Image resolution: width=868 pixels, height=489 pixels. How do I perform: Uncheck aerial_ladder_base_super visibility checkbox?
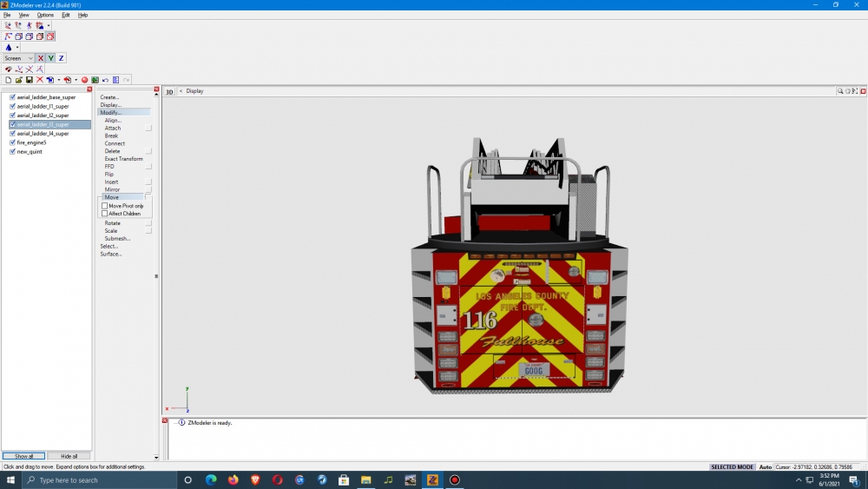tap(13, 97)
